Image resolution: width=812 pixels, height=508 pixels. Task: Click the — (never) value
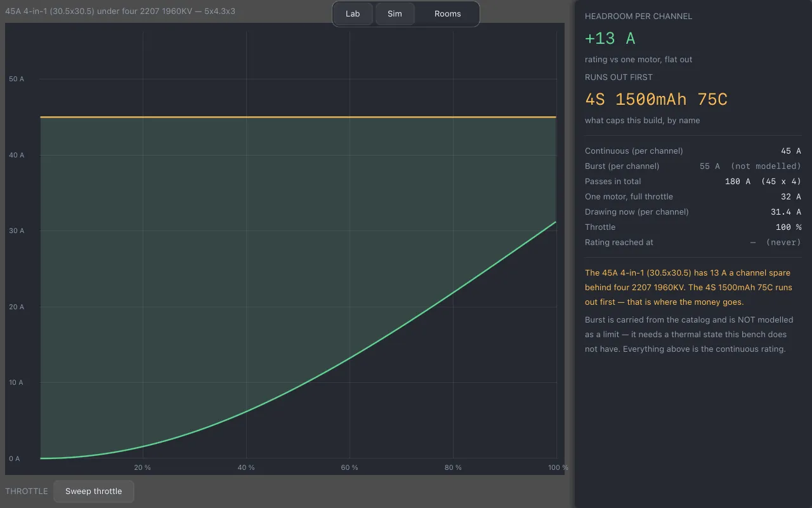tap(776, 243)
